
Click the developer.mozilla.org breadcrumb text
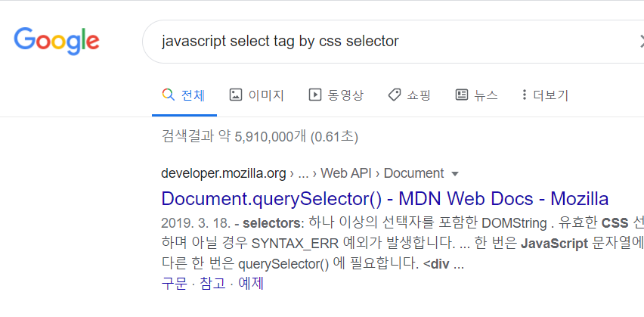(224, 173)
